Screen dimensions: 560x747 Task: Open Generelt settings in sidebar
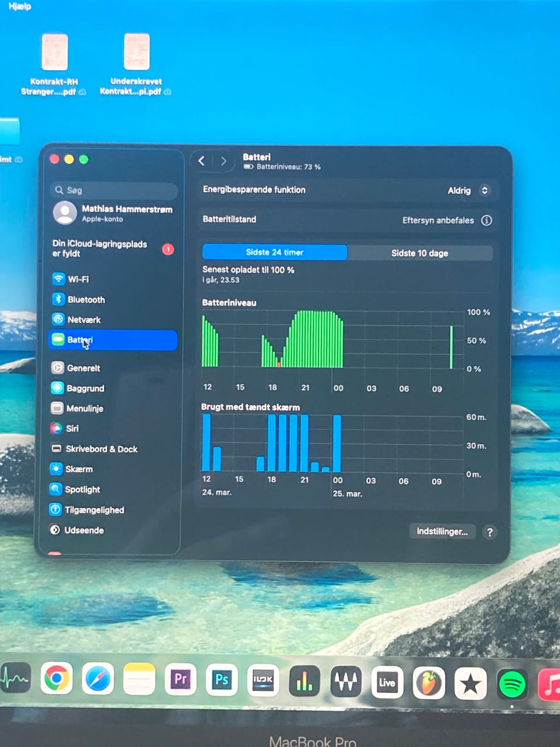tap(114, 368)
